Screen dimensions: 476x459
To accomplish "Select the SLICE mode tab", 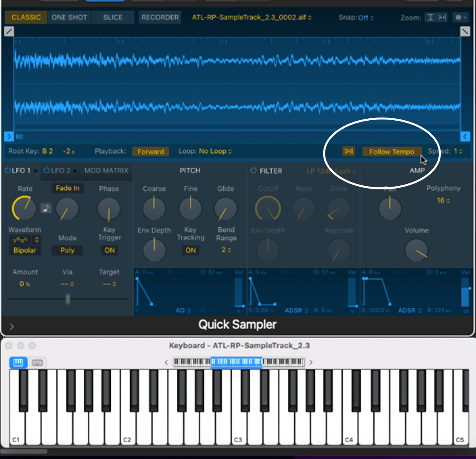I will click(x=113, y=17).
